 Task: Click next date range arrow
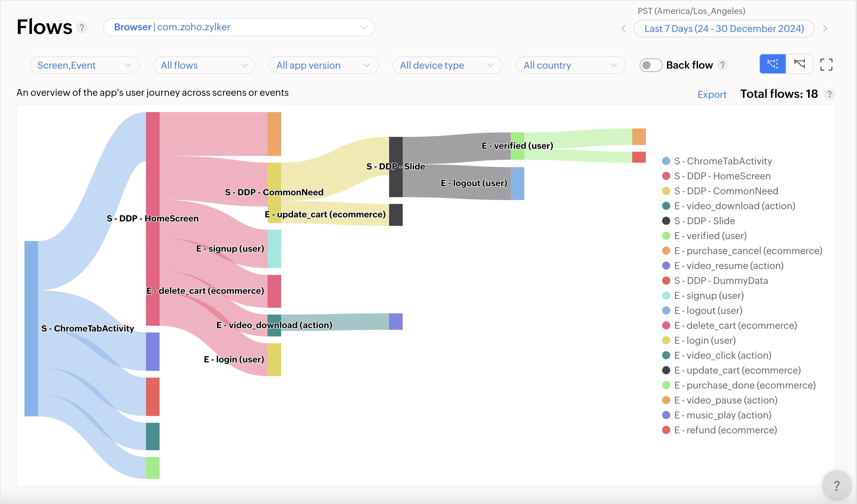tap(825, 29)
